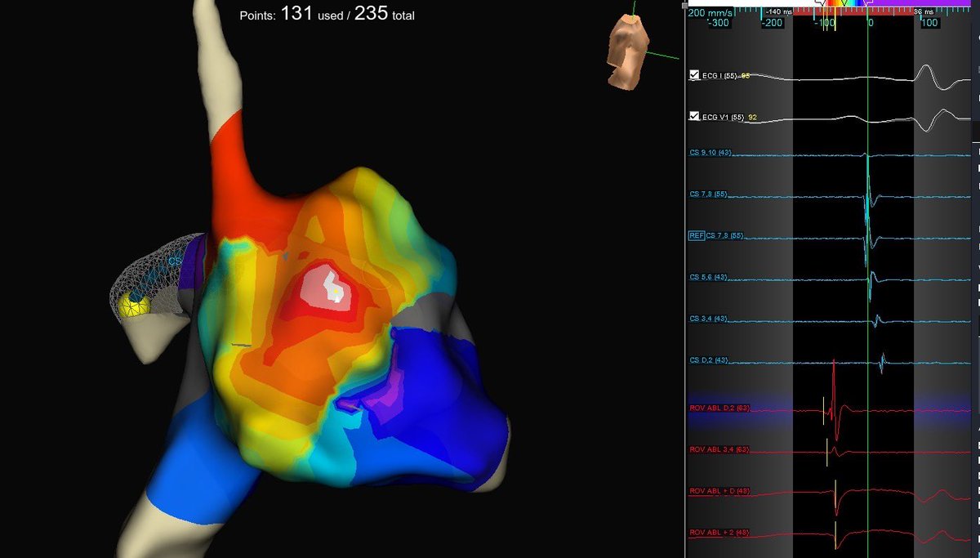
Task: Select the ROV ABL + D (48) trace
Action: coord(719,491)
